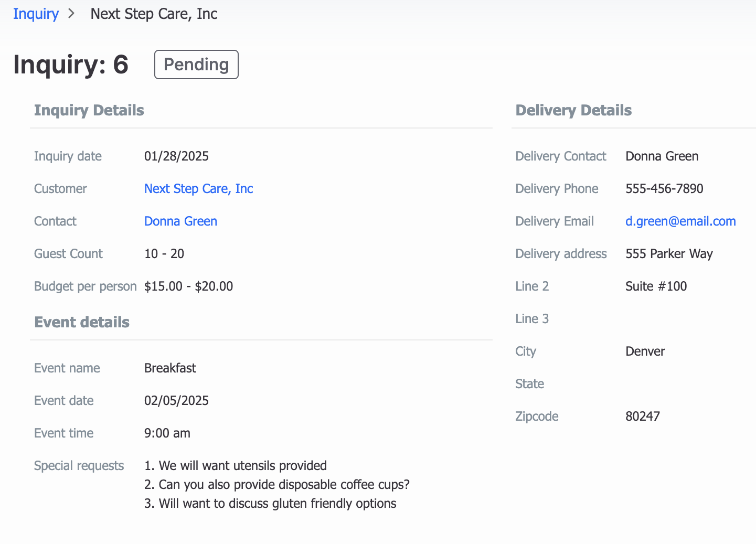Image resolution: width=756 pixels, height=544 pixels.
Task: Select delivery address 555 Parker Way
Action: coord(669,254)
